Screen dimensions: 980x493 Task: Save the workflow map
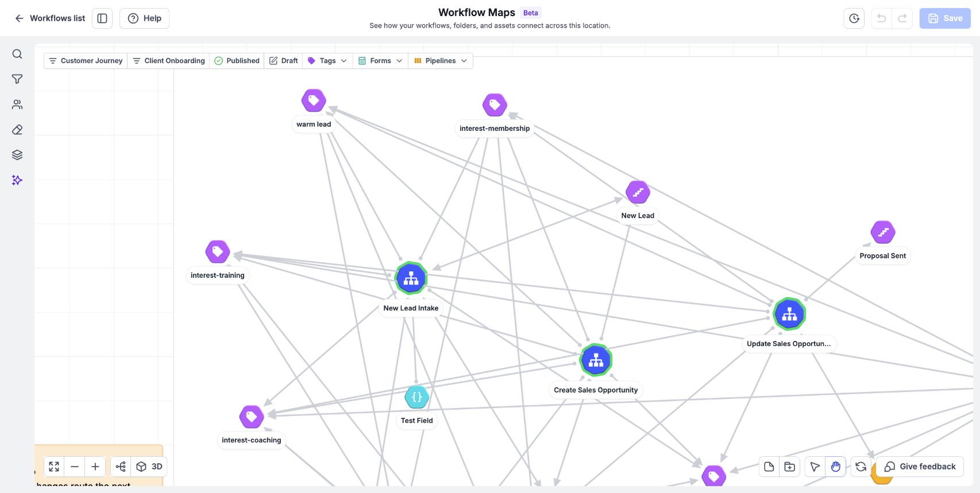click(945, 18)
